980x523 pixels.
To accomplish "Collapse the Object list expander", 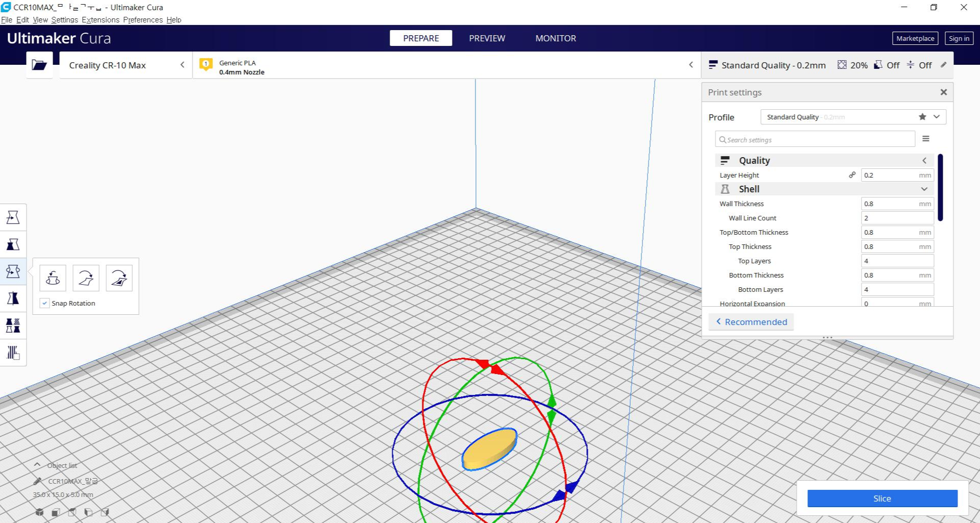I will pos(37,465).
